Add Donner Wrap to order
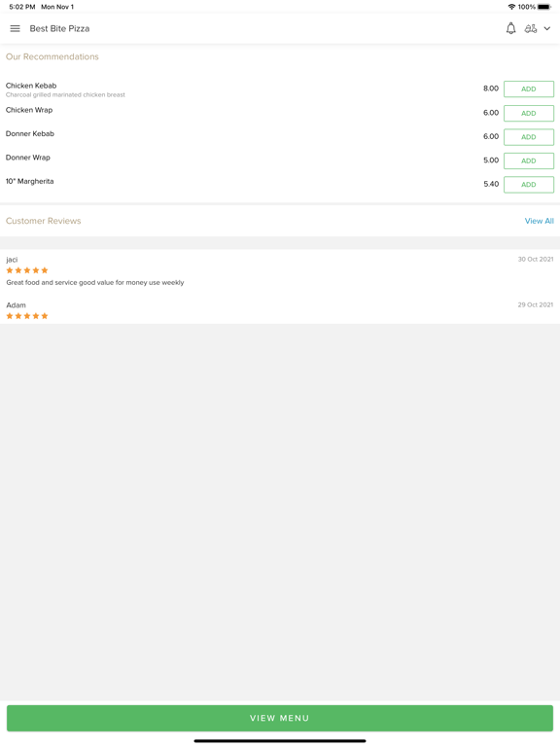 529,161
